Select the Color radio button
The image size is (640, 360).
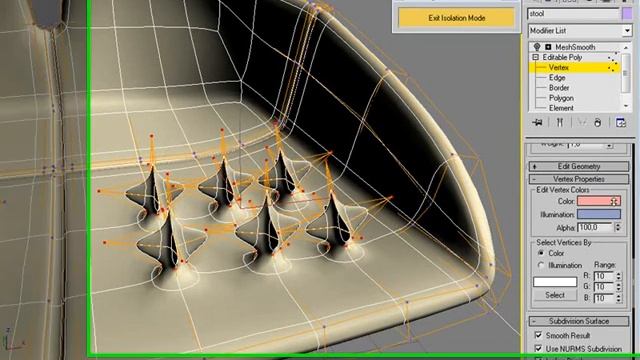[x=541, y=253]
